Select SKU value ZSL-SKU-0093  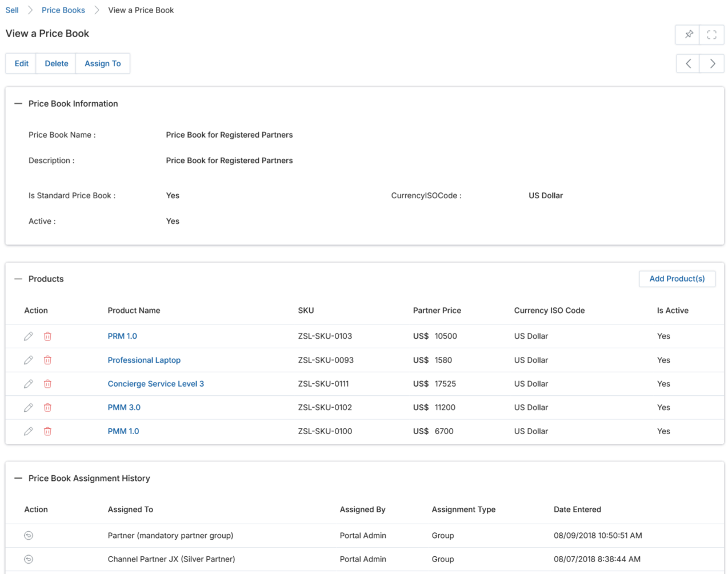tap(326, 360)
